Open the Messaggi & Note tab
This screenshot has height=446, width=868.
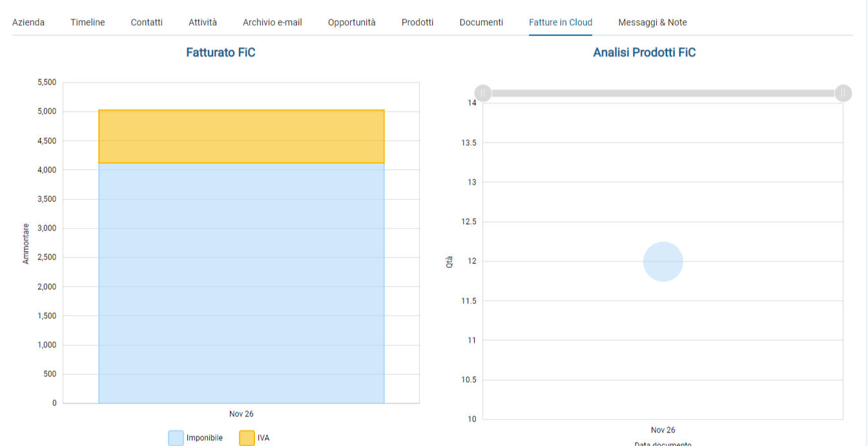point(652,22)
